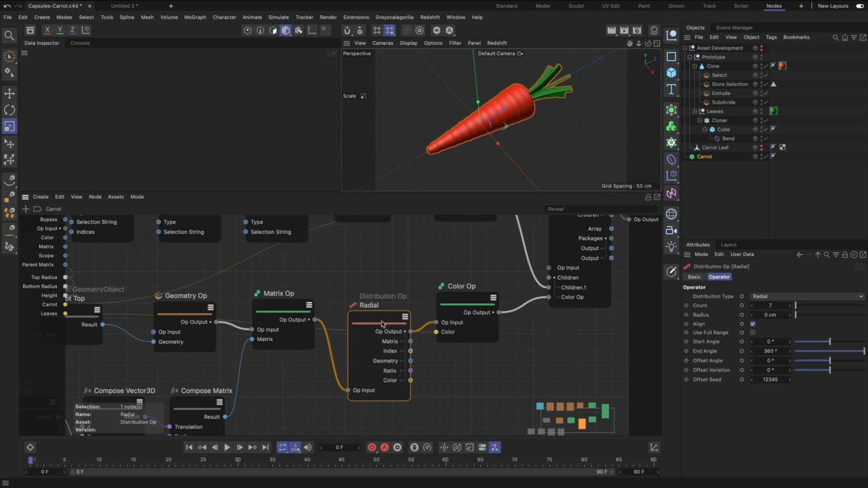868x488 pixels.
Task: Click the Objects manager home path icon
Action: [x=845, y=38]
